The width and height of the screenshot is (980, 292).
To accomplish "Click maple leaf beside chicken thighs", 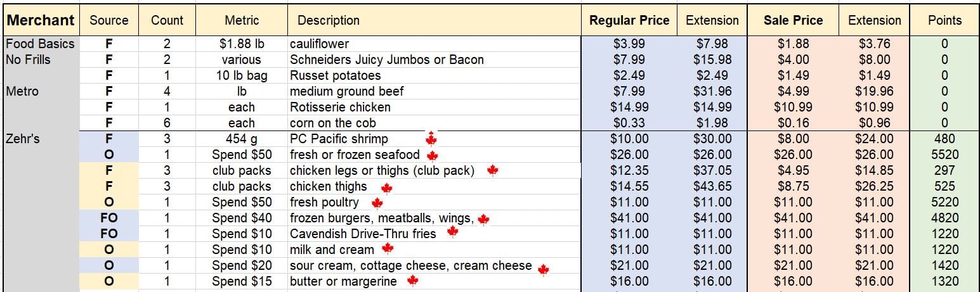I will [386, 187].
